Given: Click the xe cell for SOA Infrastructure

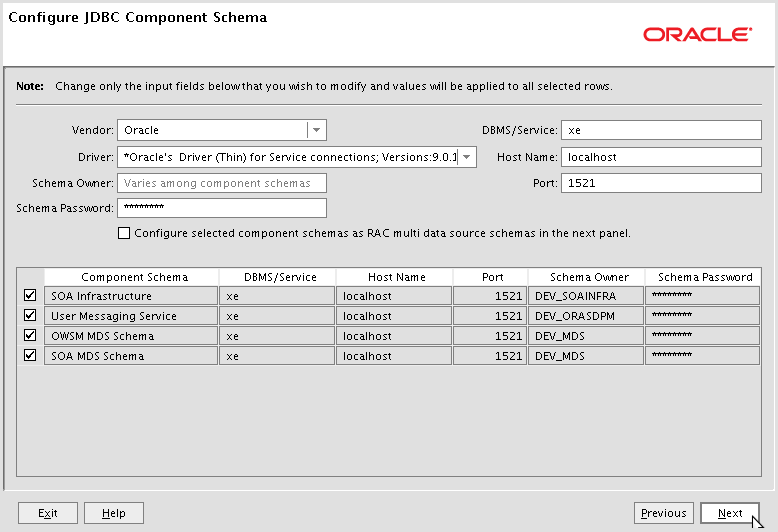Looking at the screenshot, I should point(277,296).
